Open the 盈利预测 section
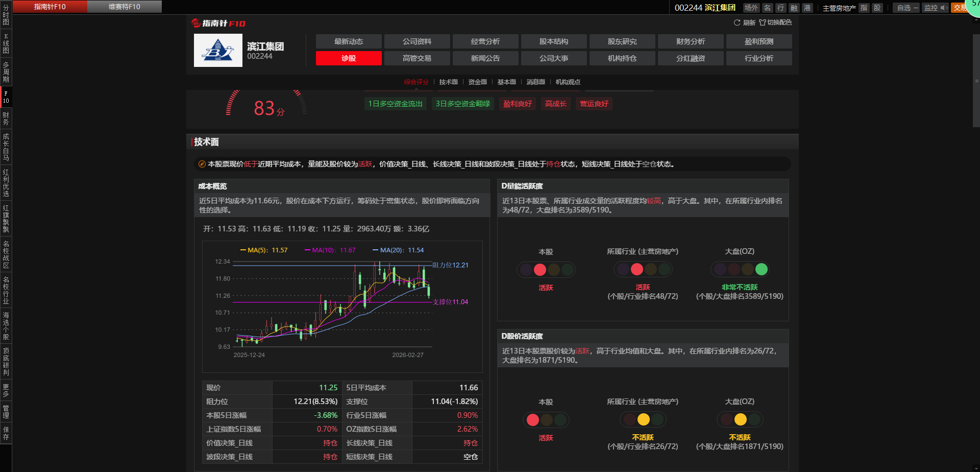This screenshot has height=472, width=980. (x=759, y=41)
